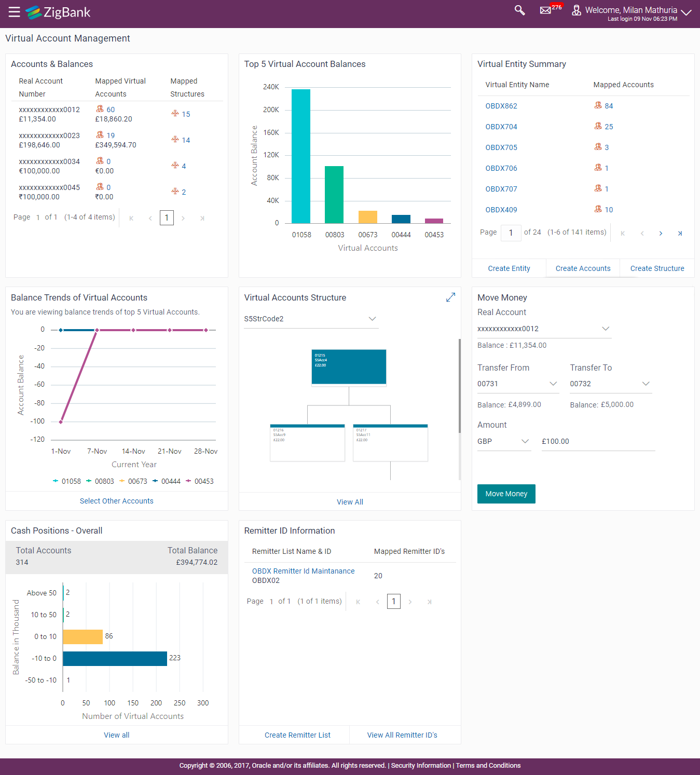Image resolution: width=700 pixels, height=775 pixels.
Task: Click the search magnifier icon
Action: 519,10
